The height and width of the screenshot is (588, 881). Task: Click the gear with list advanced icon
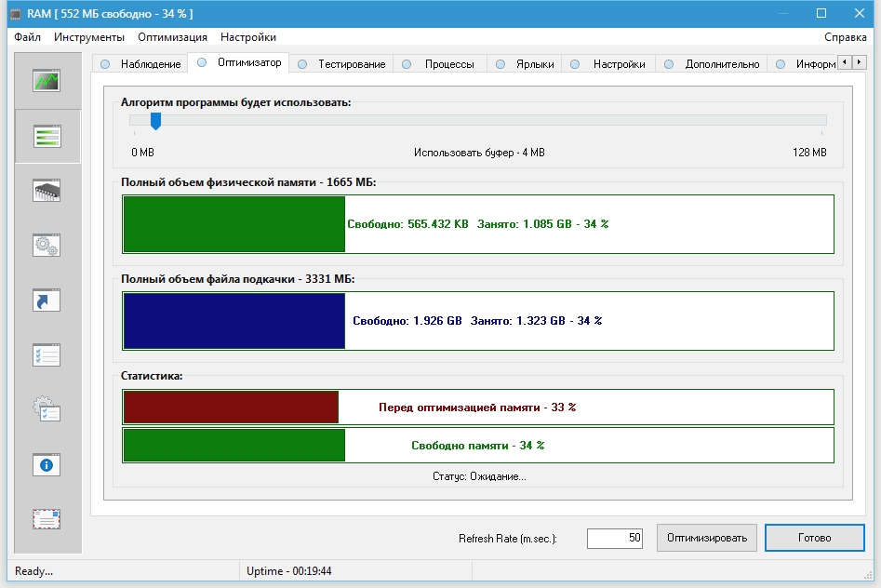click(47, 408)
